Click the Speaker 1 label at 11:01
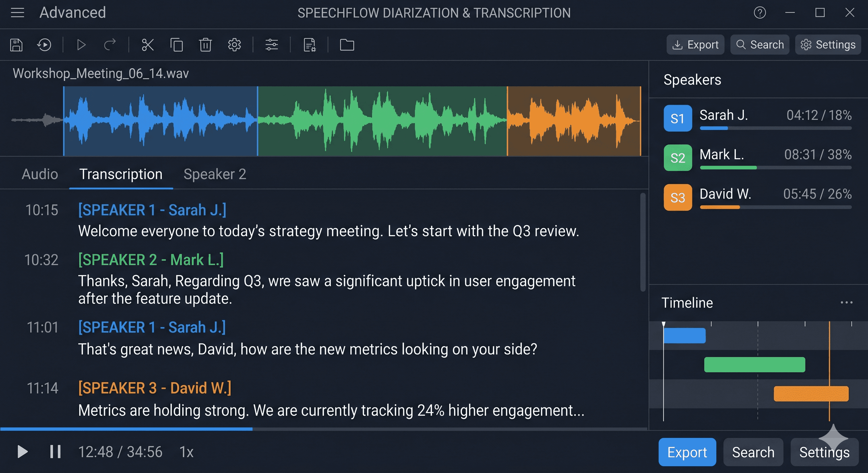The width and height of the screenshot is (868, 473). [152, 327]
